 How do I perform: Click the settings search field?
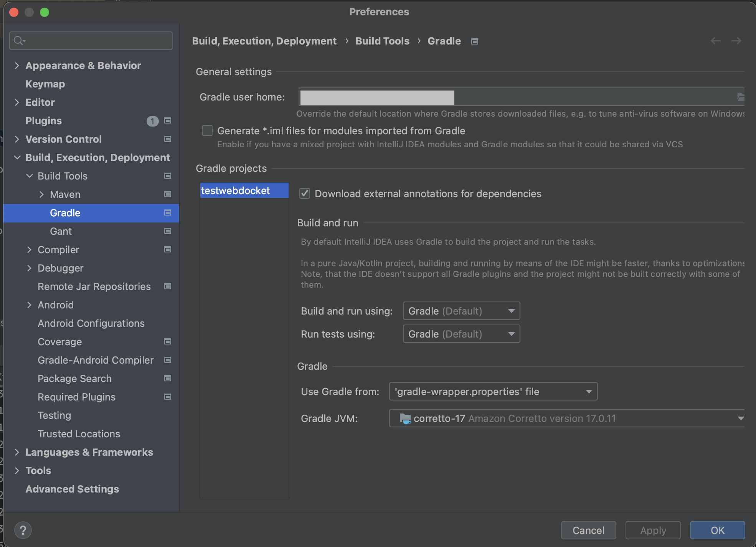pyautogui.click(x=96, y=41)
